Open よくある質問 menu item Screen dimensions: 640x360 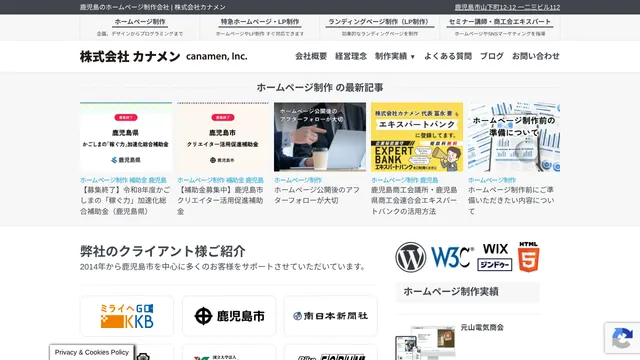[448, 56]
